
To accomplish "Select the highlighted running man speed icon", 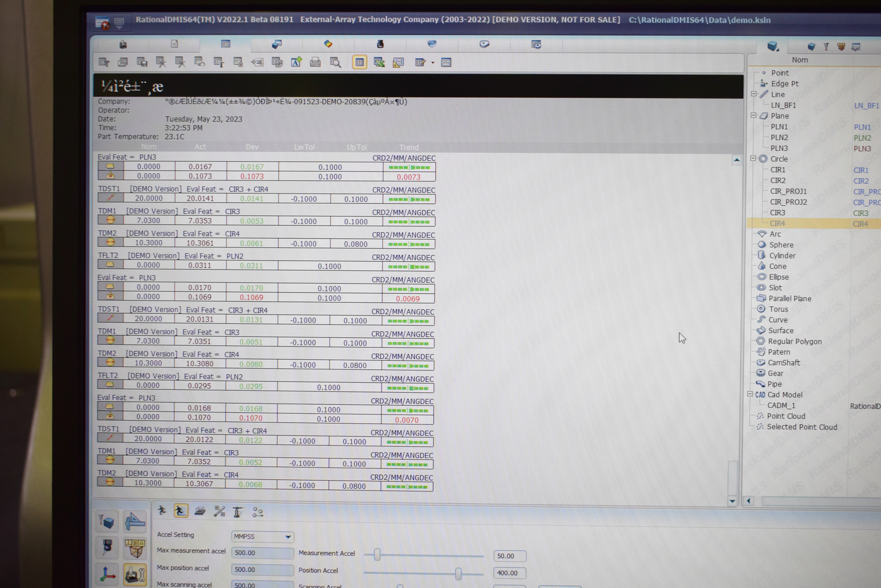I will 181,511.
